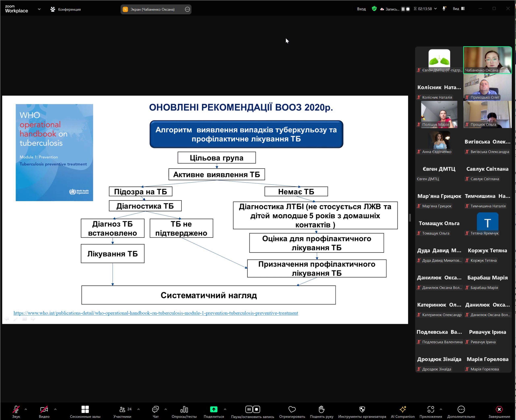Screen dimensions: 516x420
Task: Open Reactions (Отреагировать) heart icon
Action: (292, 411)
